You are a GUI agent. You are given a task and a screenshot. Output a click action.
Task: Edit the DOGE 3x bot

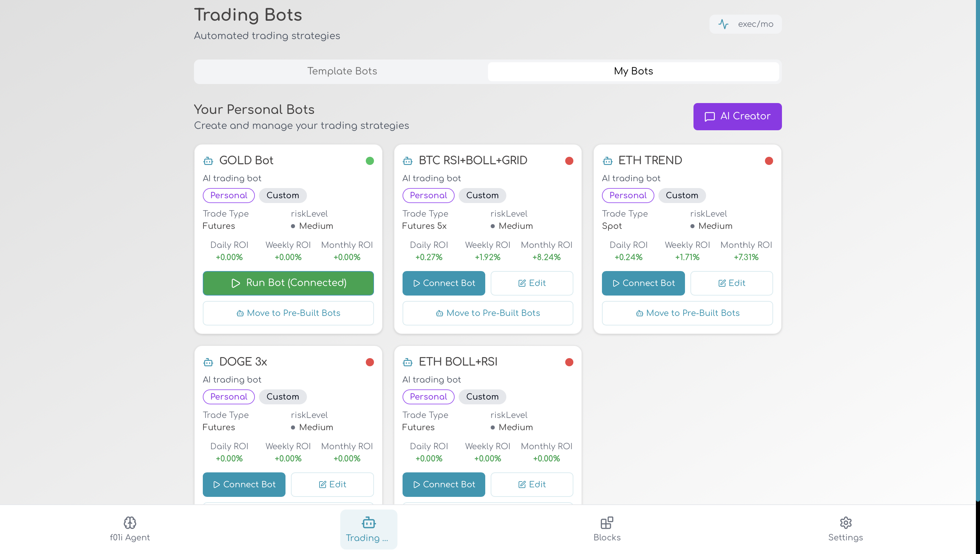(332, 484)
